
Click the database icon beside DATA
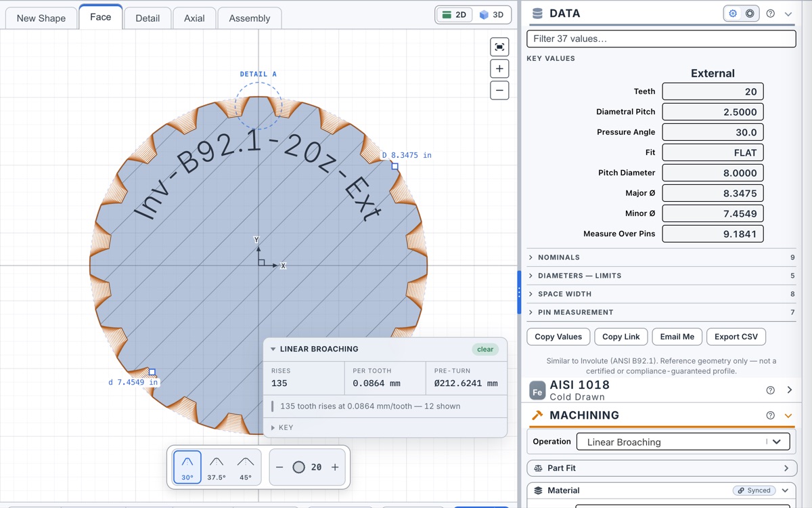tap(538, 14)
